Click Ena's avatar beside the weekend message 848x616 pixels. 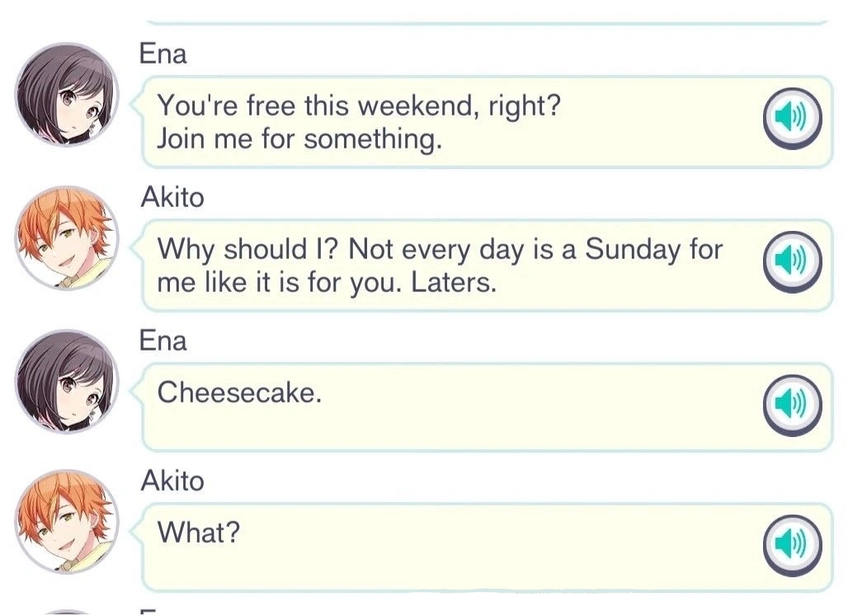67,96
